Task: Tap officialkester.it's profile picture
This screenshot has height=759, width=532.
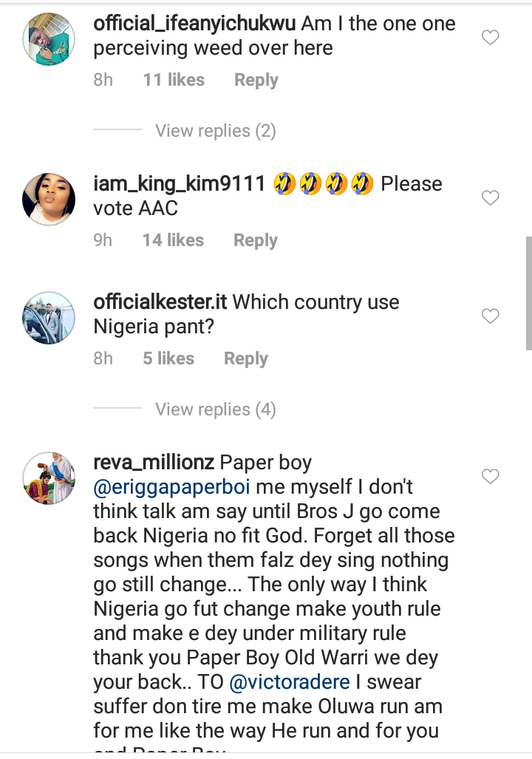Action: [49, 318]
